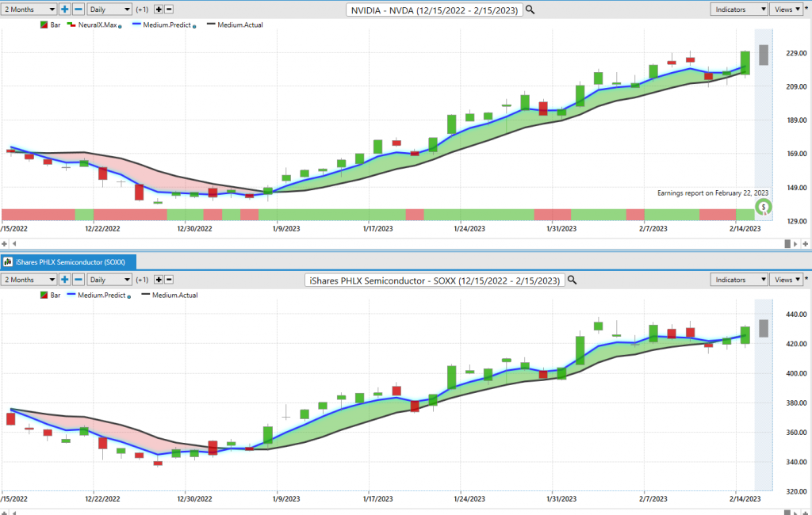
Task: Click the (+1) forecast label in SOXX toolbar
Action: coord(142,280)
